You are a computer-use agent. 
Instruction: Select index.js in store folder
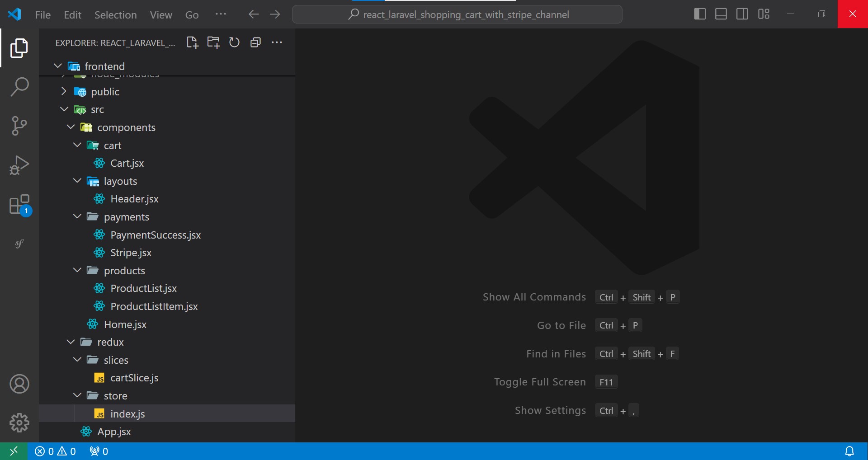167,413
